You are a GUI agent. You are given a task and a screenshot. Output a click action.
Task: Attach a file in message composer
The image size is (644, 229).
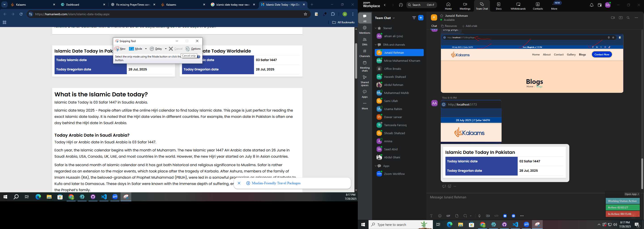coord(457,216)
